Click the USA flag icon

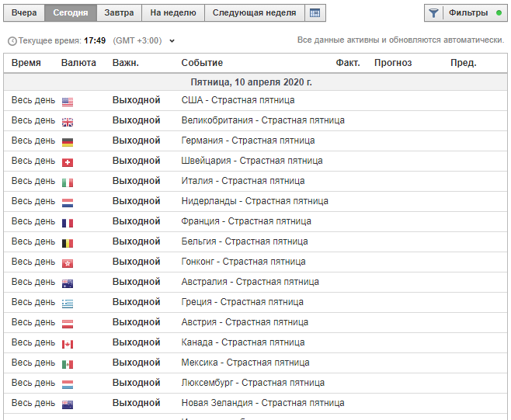(x=68, y=102)
